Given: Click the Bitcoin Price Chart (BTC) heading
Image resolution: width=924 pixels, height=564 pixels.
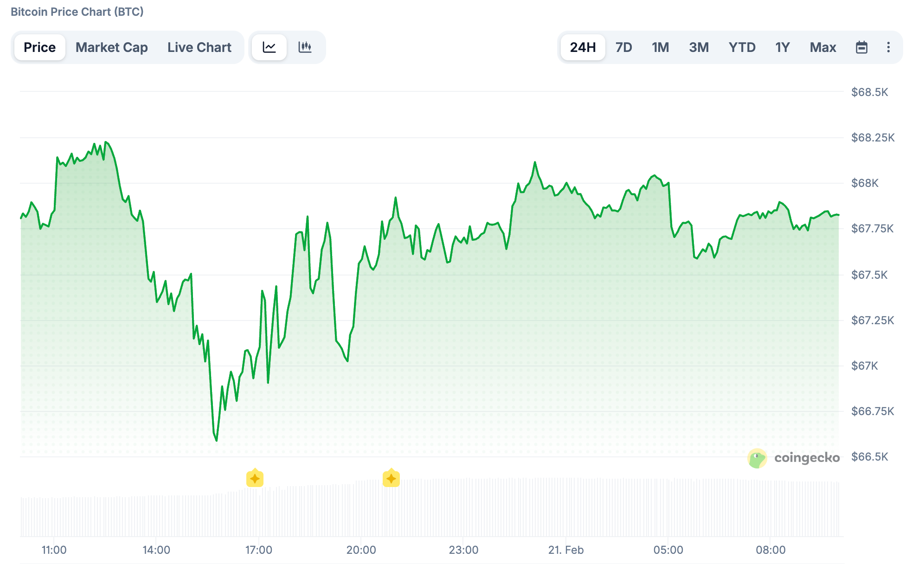Looking at the screenshot, I should coord(77,12).
